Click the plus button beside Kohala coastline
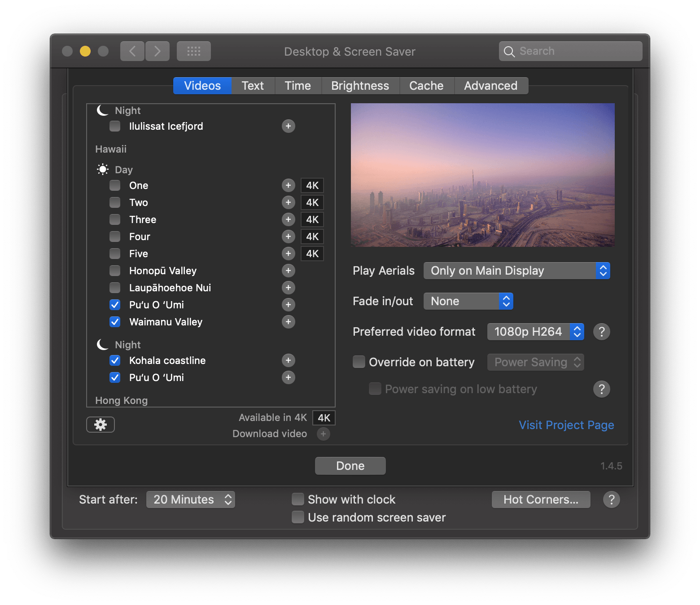The width and height of the screenshot is (700, 605). [288, 360]
